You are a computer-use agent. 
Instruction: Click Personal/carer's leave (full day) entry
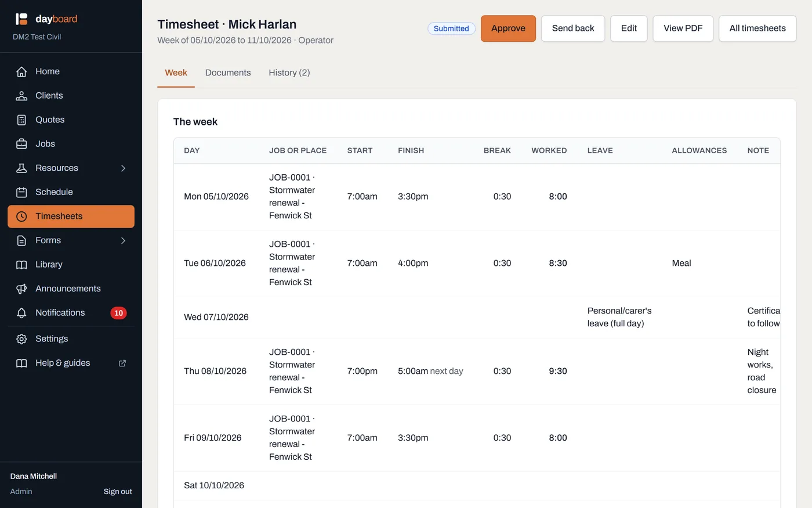tap(619, 317)
